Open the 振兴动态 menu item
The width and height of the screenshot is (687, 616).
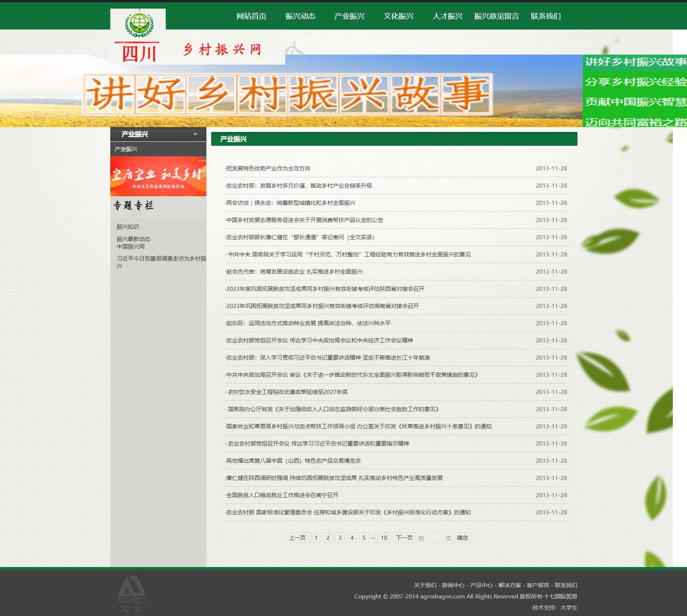click(300, 16)
